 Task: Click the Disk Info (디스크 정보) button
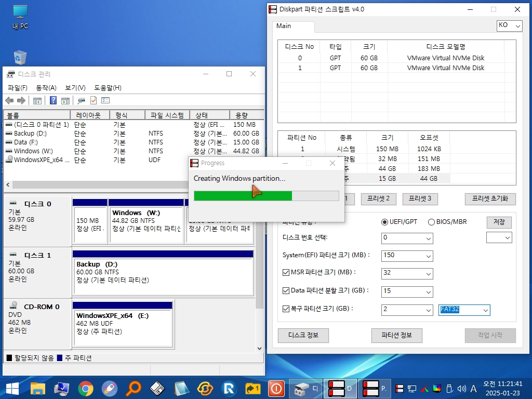click(x=303, y=336)
